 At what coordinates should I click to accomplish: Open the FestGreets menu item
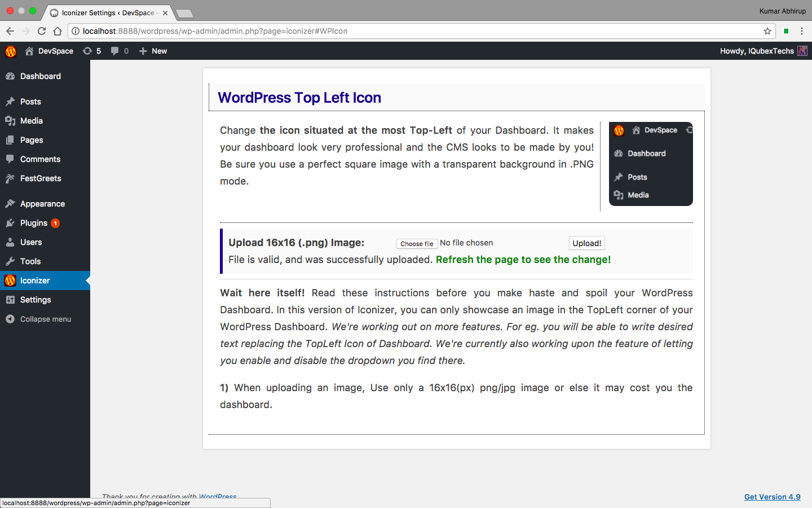tap(45, 178)
